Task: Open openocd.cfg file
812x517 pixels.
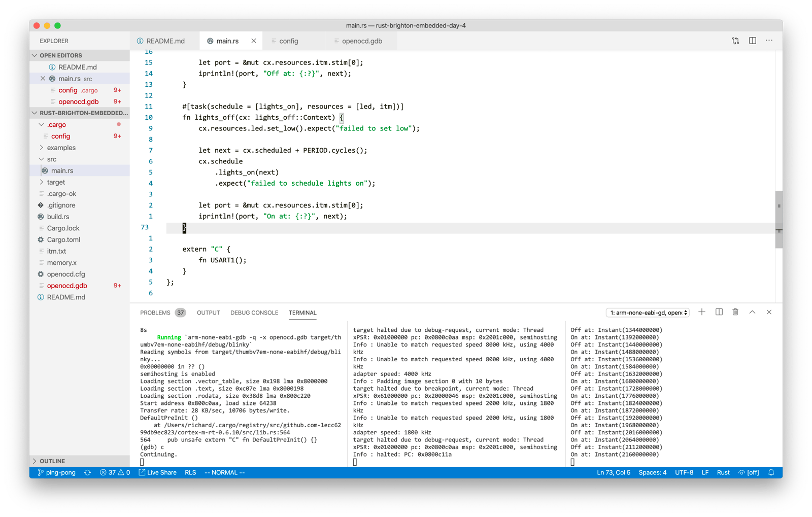Action: [x=79, y=274]
